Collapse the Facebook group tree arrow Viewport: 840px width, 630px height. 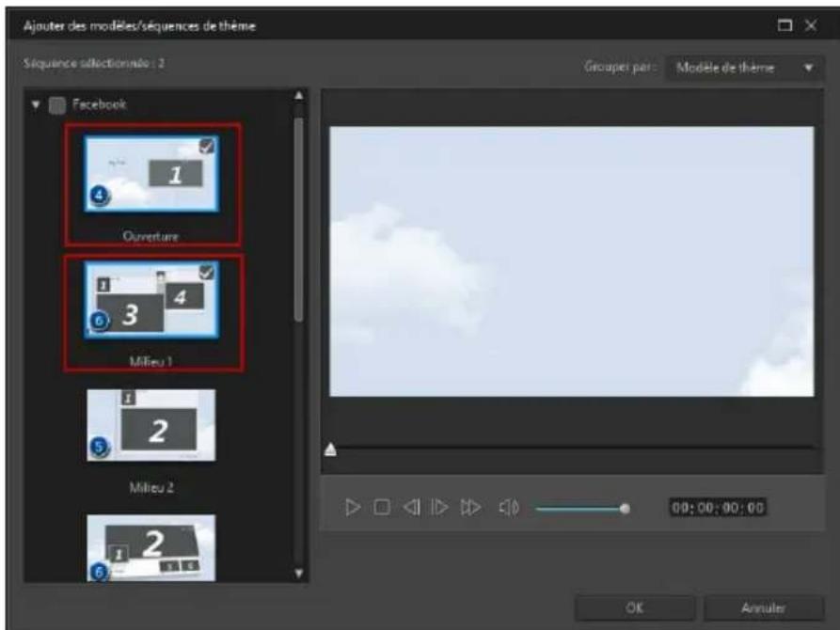pyautogui.click(x=37, y=105)
